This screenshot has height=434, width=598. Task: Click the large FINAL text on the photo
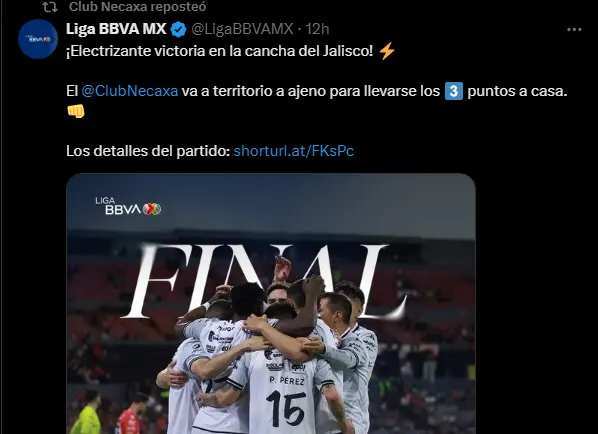pyautogui.click(x=265, y=281)
